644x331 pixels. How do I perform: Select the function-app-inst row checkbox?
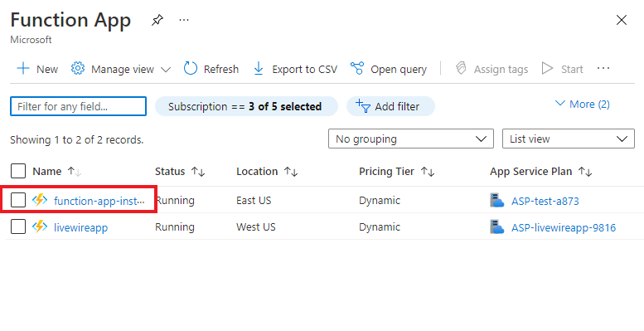18,200
